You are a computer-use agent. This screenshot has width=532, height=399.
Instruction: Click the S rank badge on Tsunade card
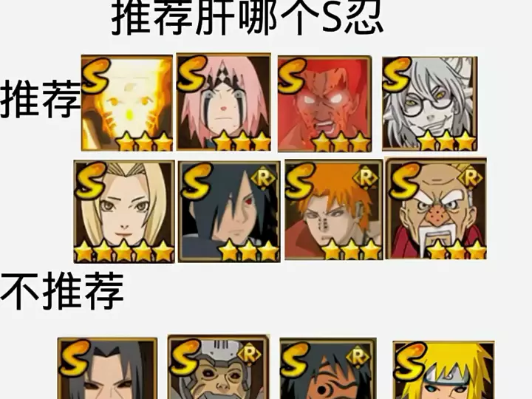click(91, 180)
